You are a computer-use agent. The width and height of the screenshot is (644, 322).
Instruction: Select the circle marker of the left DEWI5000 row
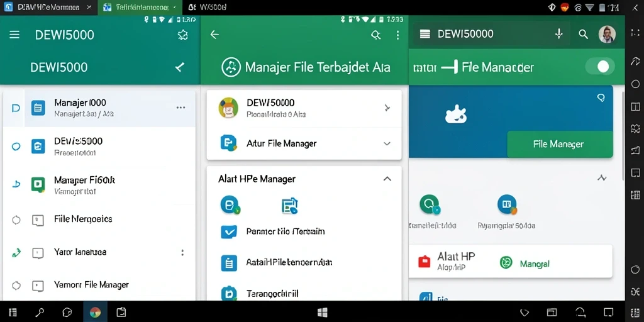[x=16, y=146]
